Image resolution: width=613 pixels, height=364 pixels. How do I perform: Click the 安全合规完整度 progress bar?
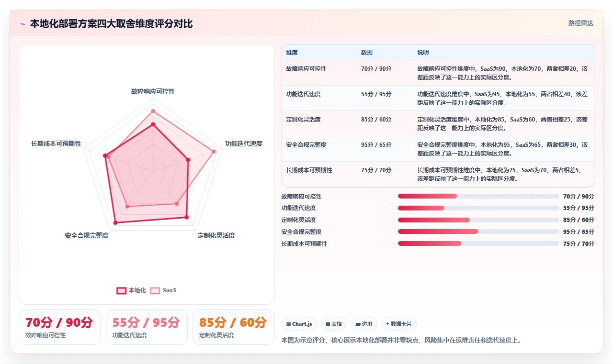[x=478, y=232]
